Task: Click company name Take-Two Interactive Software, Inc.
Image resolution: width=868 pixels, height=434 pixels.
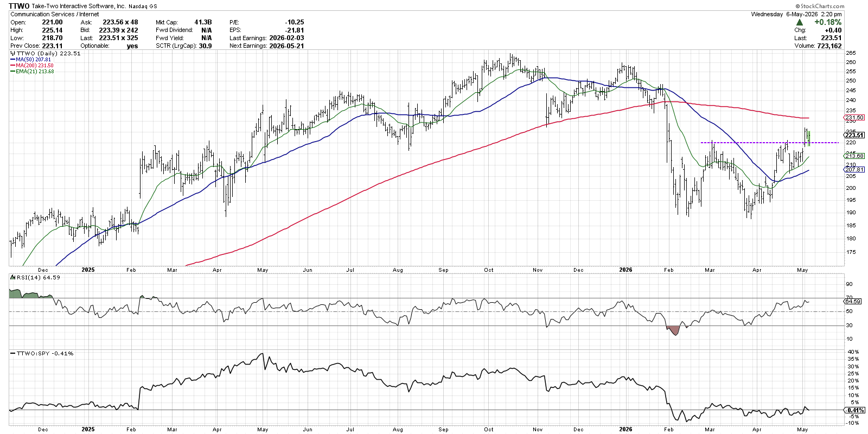Action: coord(79,6)
